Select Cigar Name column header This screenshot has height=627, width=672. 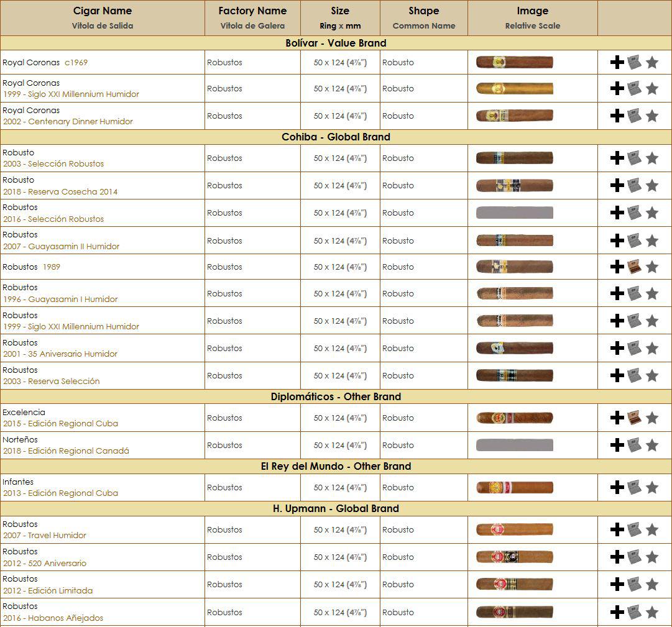coord(103,18)
